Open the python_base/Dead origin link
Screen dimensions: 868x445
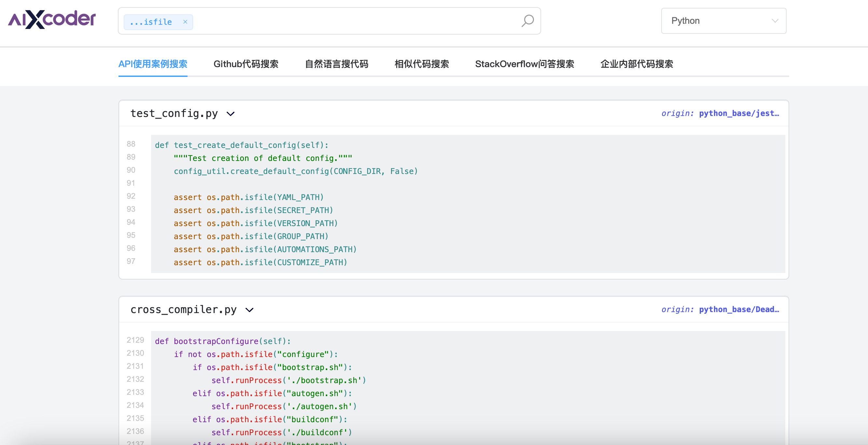[739, 309]
